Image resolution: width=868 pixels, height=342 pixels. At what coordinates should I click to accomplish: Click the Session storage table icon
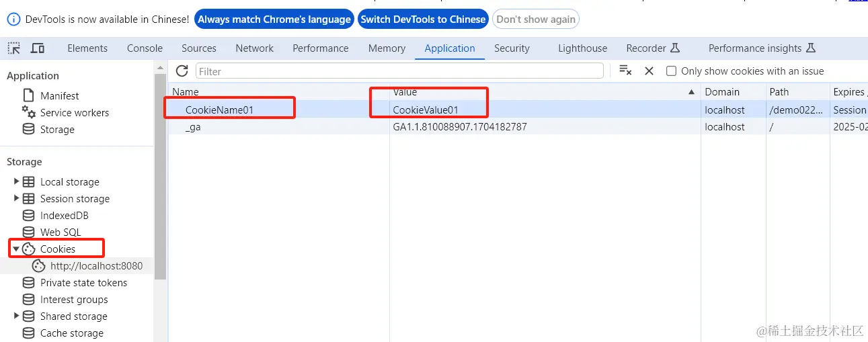tap(29, 198)
